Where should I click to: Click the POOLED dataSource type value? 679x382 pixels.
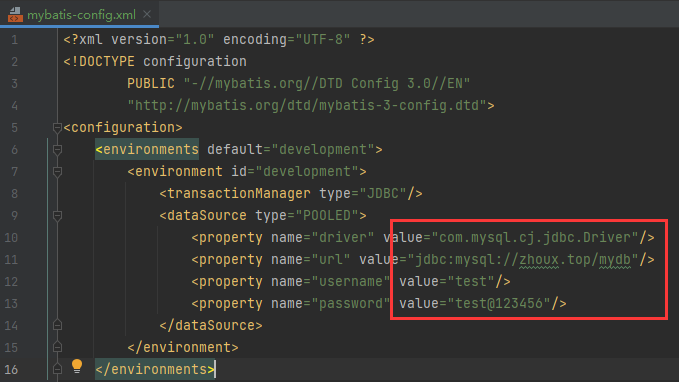pyautogui.click(x=327, y=215)
